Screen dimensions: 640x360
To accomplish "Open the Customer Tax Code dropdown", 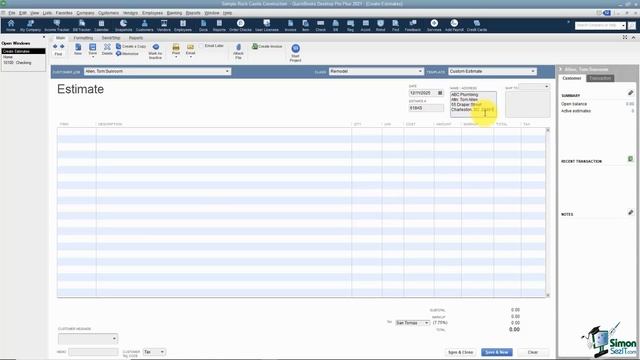I will click(x=162, y=352).
